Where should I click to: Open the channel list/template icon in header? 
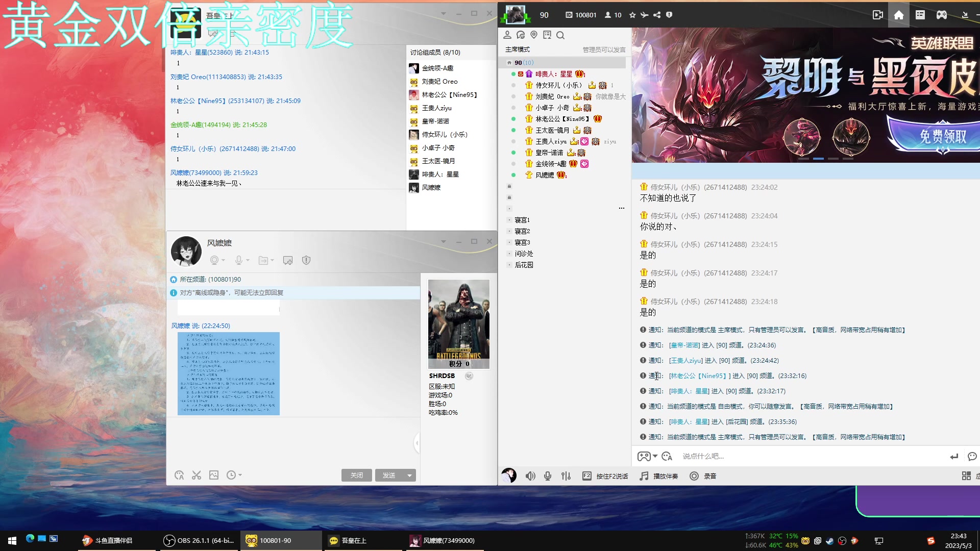click(920, 15)
